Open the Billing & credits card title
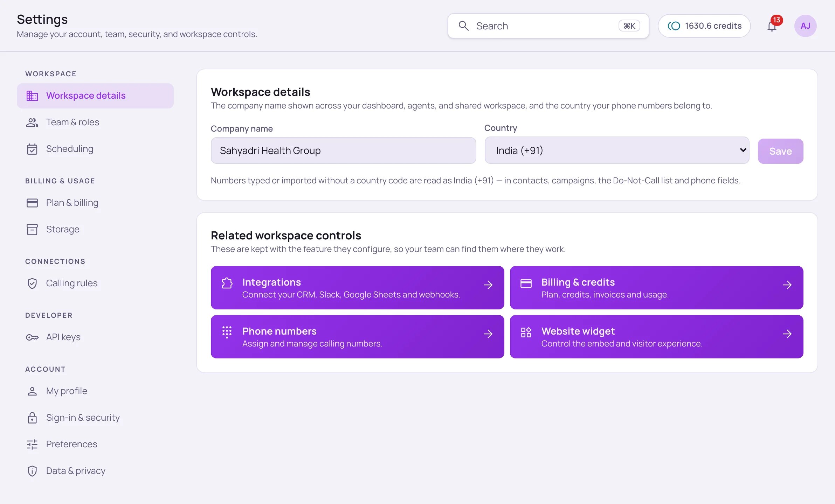Screen dimensions: 835x504 click(578, 282)
